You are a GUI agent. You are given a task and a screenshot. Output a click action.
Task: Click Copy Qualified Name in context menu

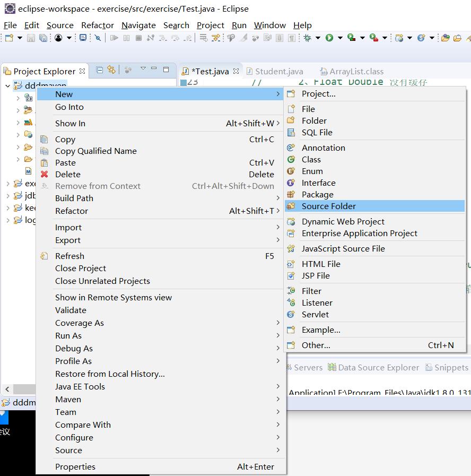click(160, 151)
